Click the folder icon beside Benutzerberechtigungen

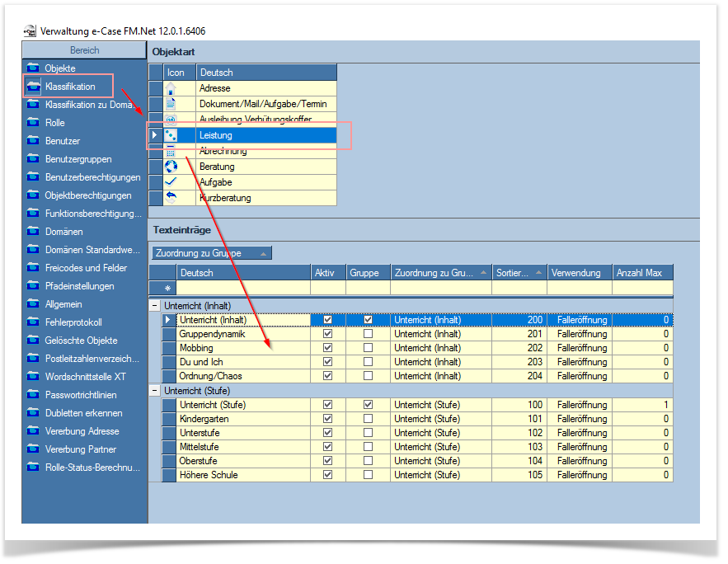click(x=33, y=176)
